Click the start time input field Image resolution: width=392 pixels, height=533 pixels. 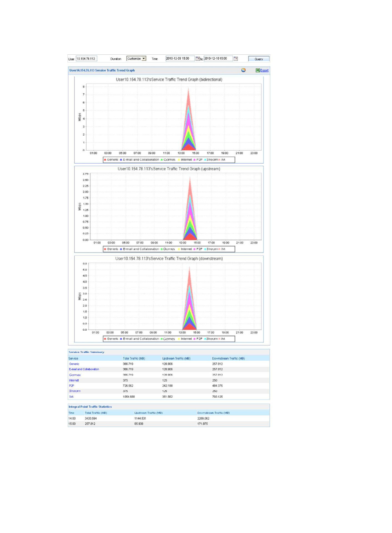tap(180, 59)
